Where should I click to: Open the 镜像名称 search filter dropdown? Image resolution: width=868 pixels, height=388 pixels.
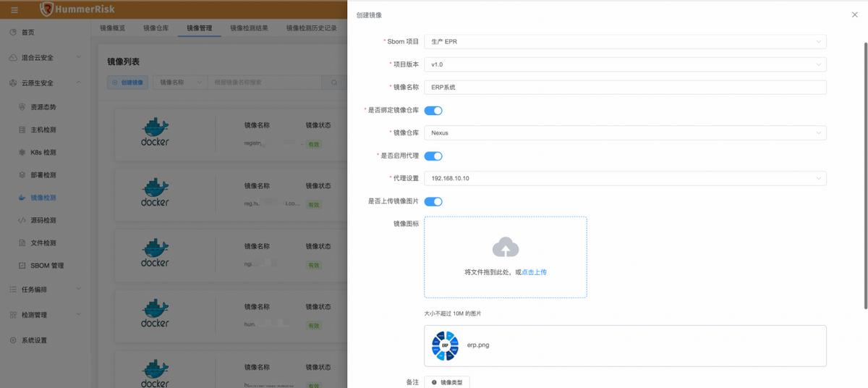(180, 83)
